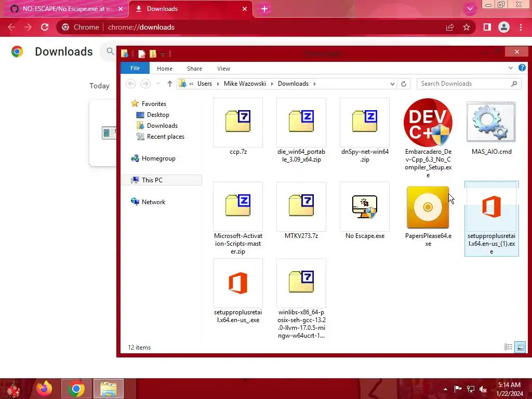This screenshot has height=399, width=532.
Task: Close the Downloads Chrome tab
Action: pyautogui.click(x=245, y=9)
